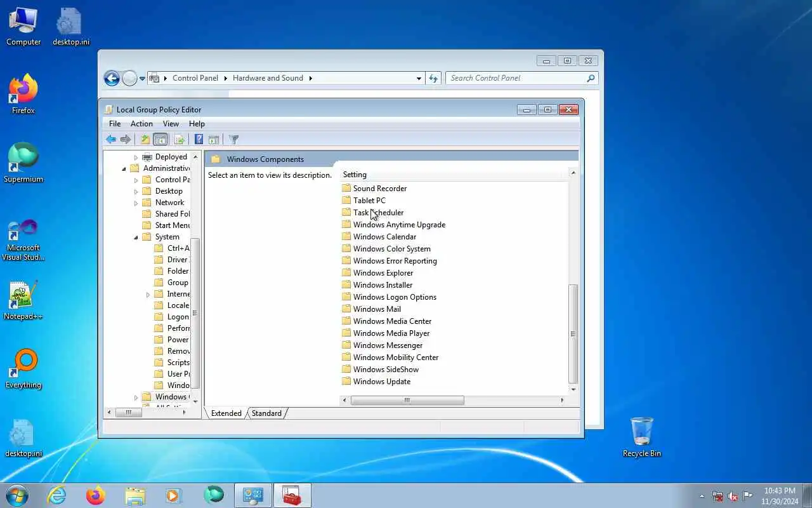Show hidden tray icons arrow
Viewport: 812px width, 508px height.
tap(702, 496)
